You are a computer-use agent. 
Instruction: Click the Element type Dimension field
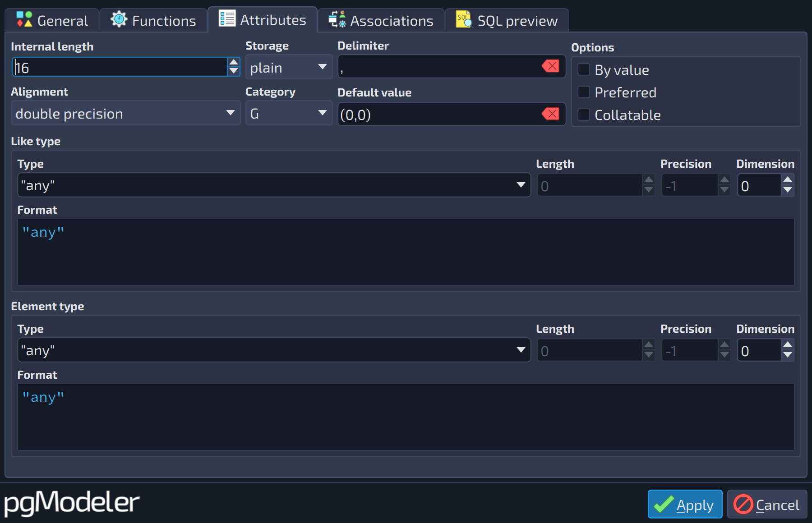760,351
